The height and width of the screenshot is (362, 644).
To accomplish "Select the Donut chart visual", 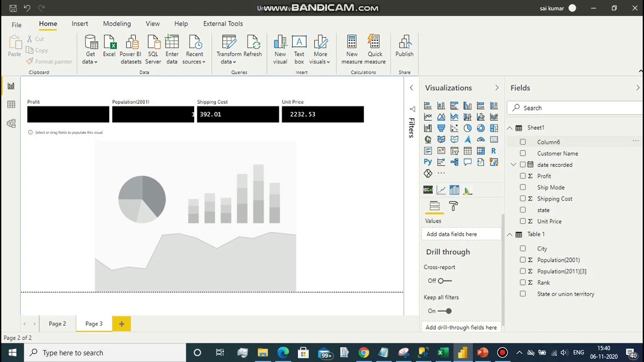I will (x=480, y=128).
